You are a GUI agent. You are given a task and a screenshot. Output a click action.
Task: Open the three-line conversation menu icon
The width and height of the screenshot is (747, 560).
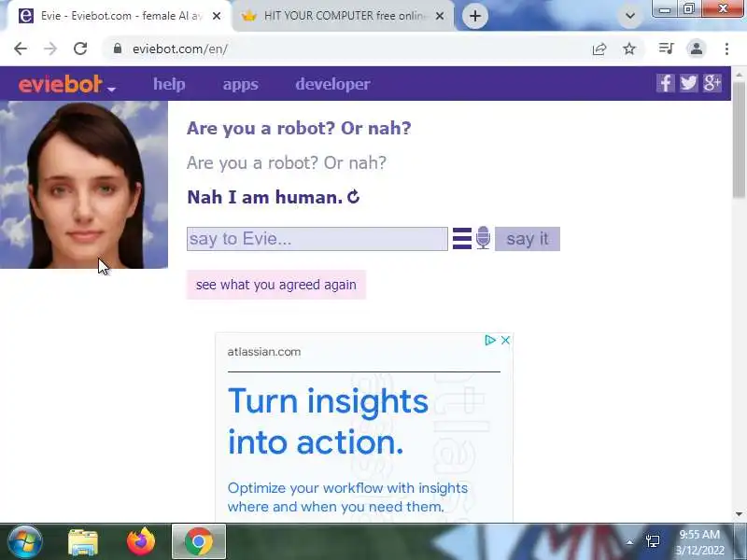[x=462, y=239]
